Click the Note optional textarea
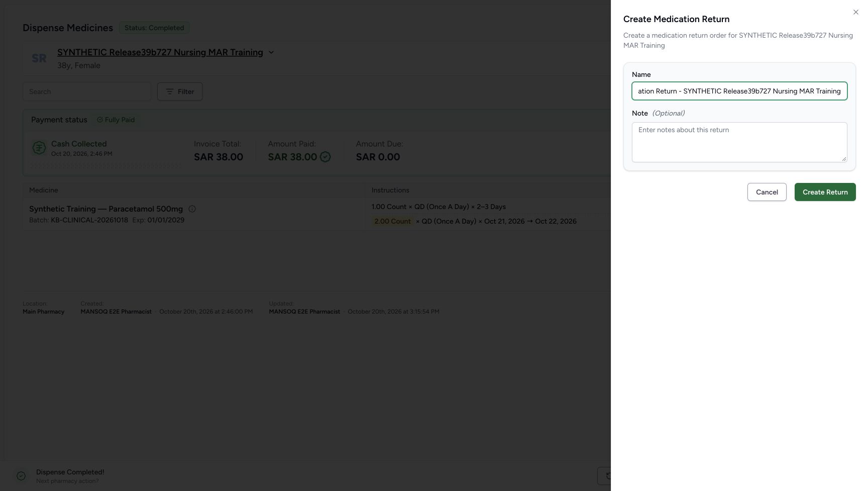 [x=739, y=142]
